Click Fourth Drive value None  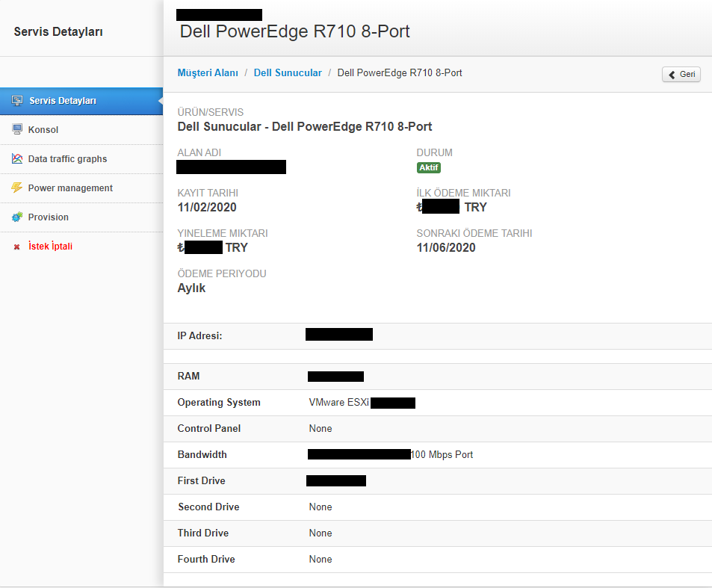click(x=320, y=560)
